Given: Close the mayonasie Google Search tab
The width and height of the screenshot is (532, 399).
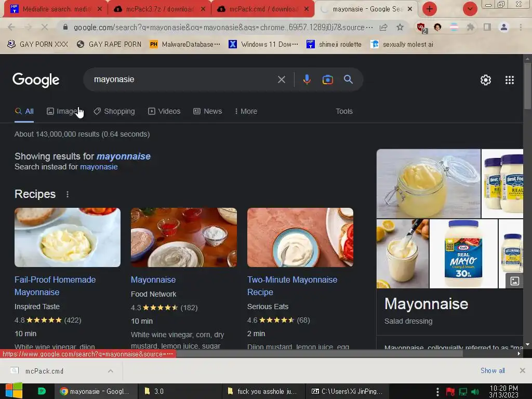Looking at the screenshot, I should tap(410, 9).
